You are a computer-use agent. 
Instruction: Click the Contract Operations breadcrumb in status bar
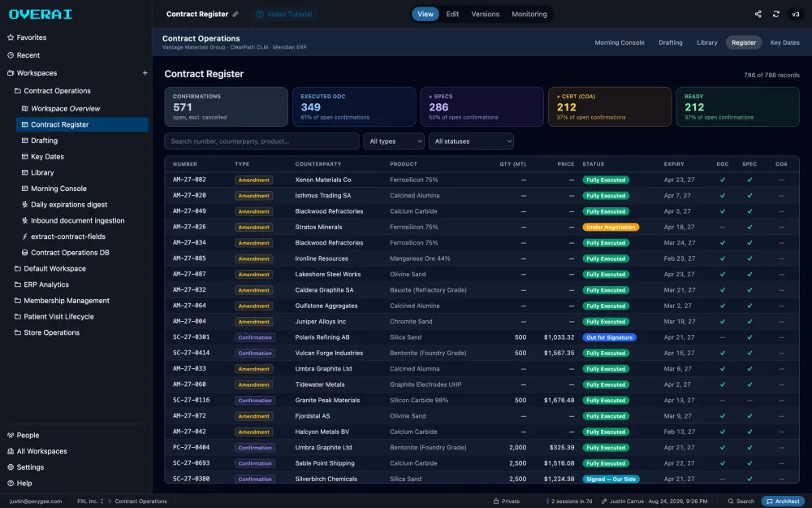coord(140,501)
